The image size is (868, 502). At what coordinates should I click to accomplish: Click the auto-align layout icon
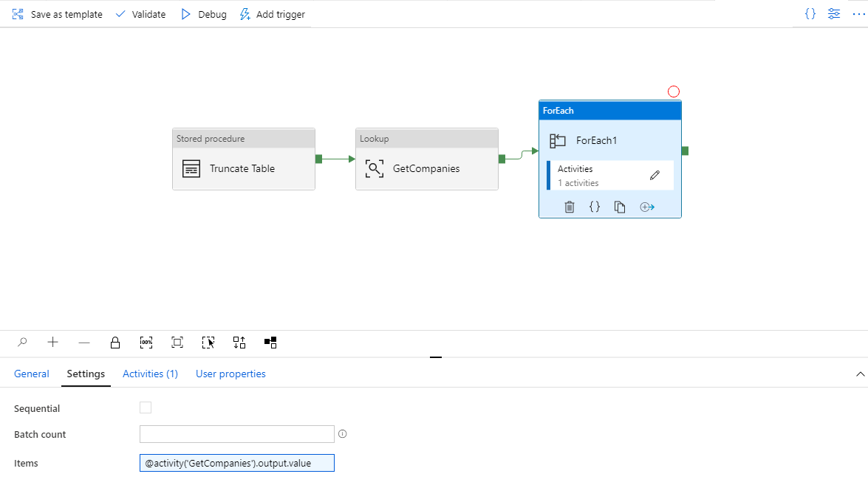pyautogui.click(x=239, y=342)
